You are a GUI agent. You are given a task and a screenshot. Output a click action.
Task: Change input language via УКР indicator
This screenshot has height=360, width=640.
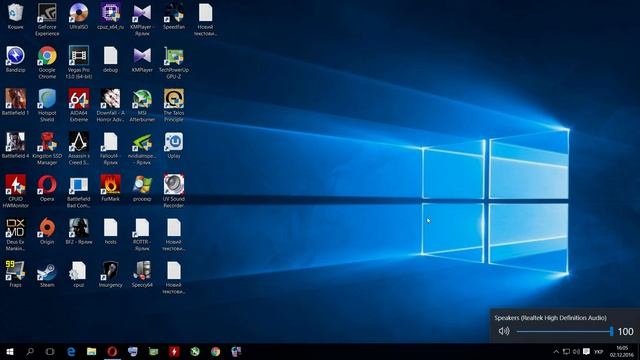click(598, 352)
